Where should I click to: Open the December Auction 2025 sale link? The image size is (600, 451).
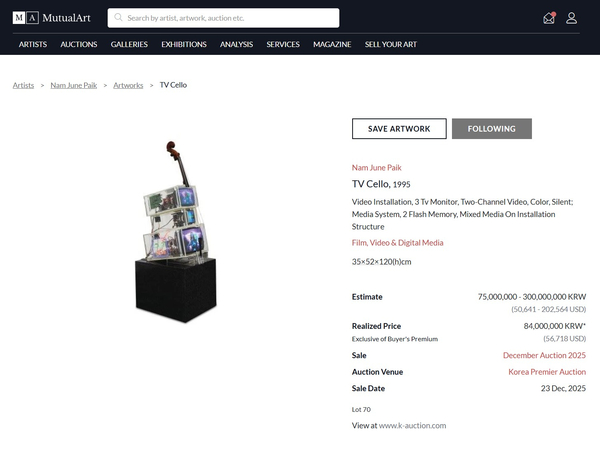544,355
